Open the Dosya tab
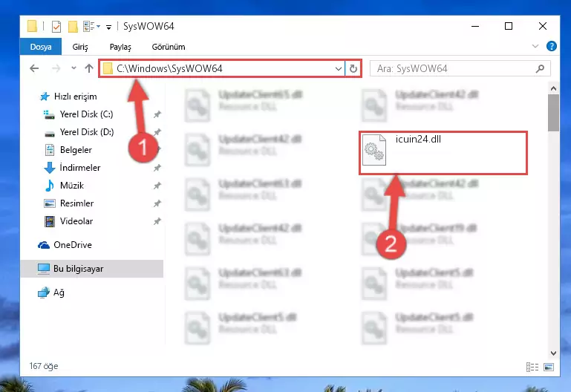 [x=41, y=47]
